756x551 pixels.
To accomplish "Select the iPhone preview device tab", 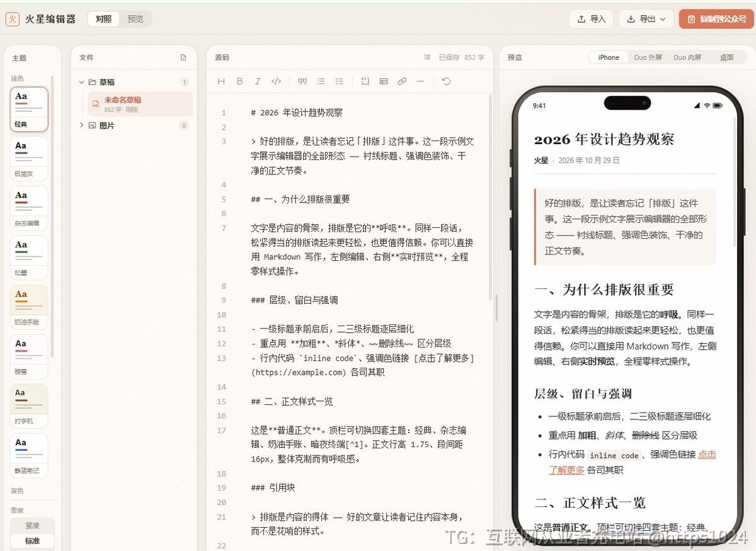I will [x=609, y=57].
